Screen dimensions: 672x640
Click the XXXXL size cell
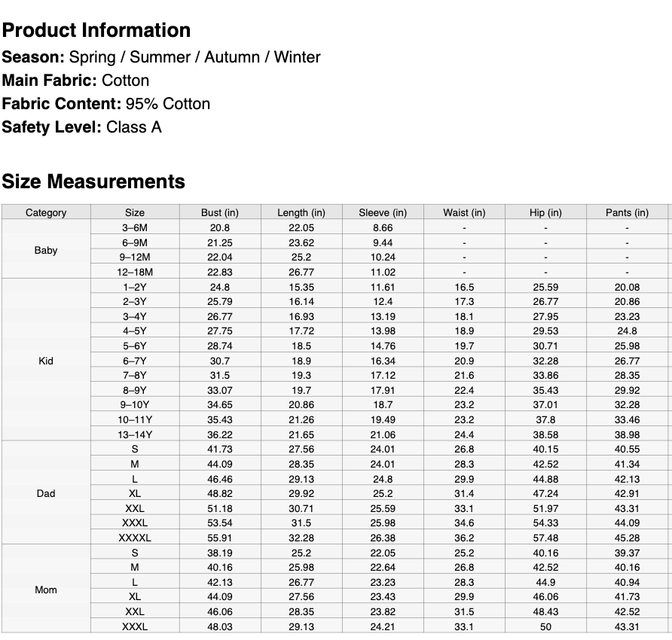pos(135,538)
